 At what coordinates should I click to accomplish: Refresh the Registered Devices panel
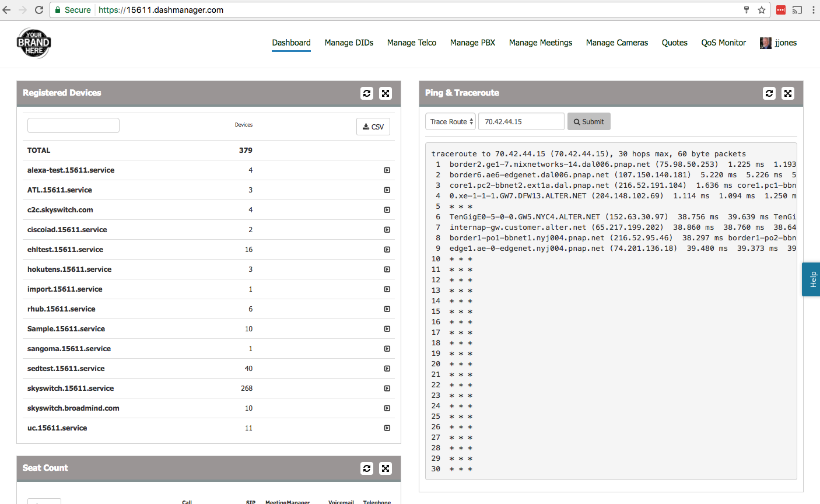coord(366,93)
